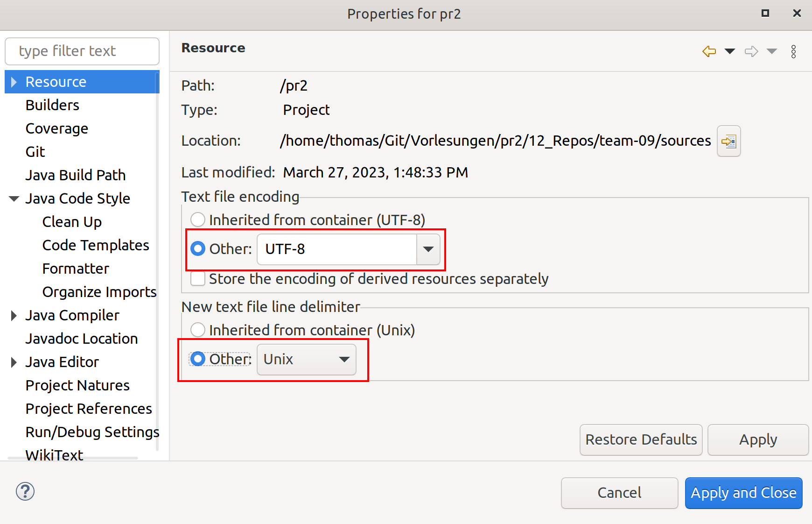Click the Restore Defaults button

(x=641, y=439)
